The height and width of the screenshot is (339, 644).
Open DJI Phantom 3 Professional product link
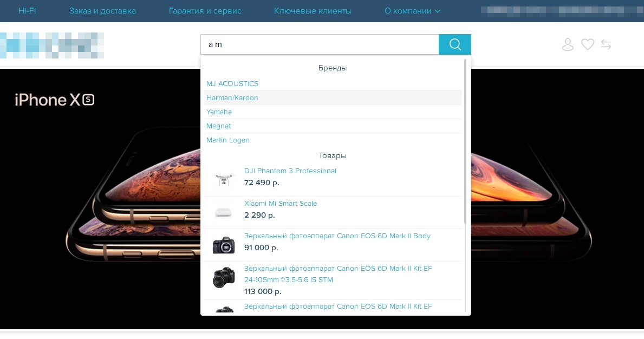tap(290, 171)
